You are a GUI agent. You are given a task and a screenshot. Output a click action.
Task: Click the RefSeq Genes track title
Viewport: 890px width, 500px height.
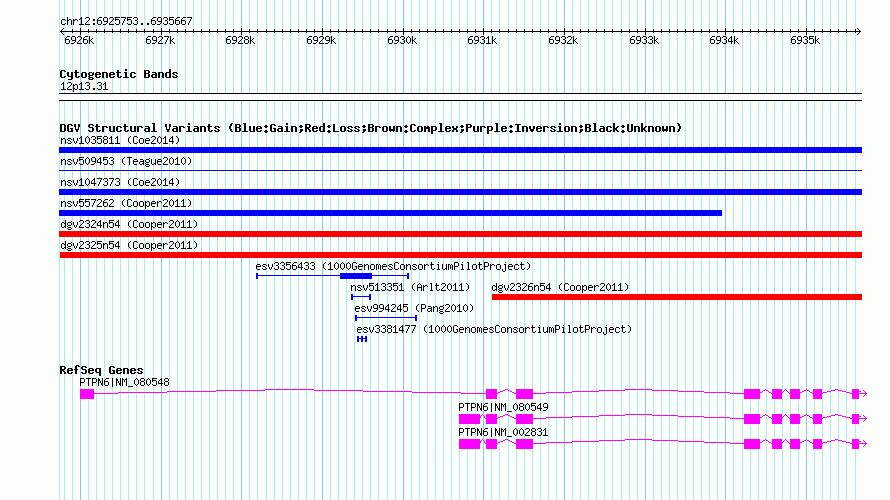tap(102, 370)
